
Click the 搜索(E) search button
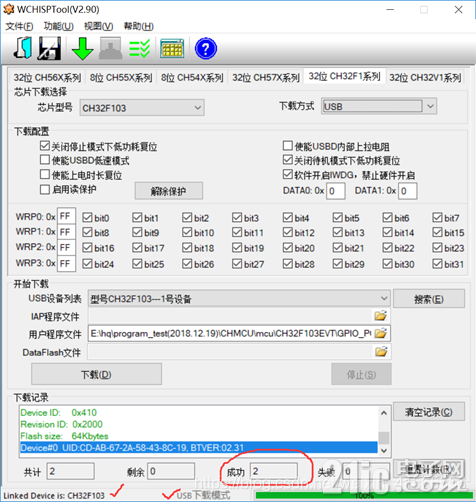pos(429,299)
